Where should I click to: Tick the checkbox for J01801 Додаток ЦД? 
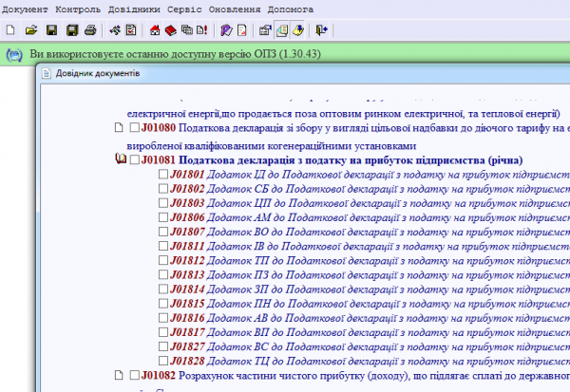pos(163,174)
